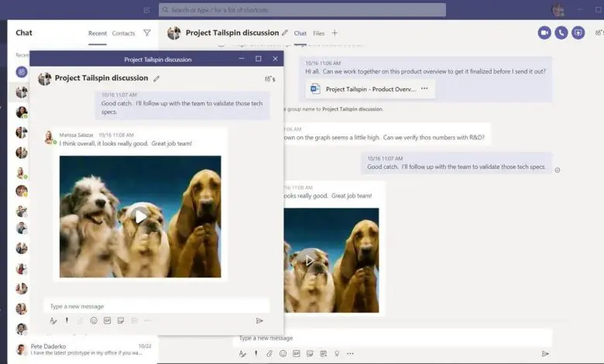Click the pop-out 'Type a new message' field
This screenshot has height=364, width=604.
tap(156, 306)
